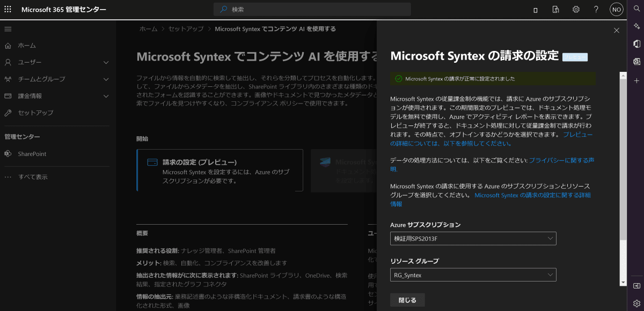Click the search magnifier icon in the search box
Viewport: 644px width, 311px height.
224,10
